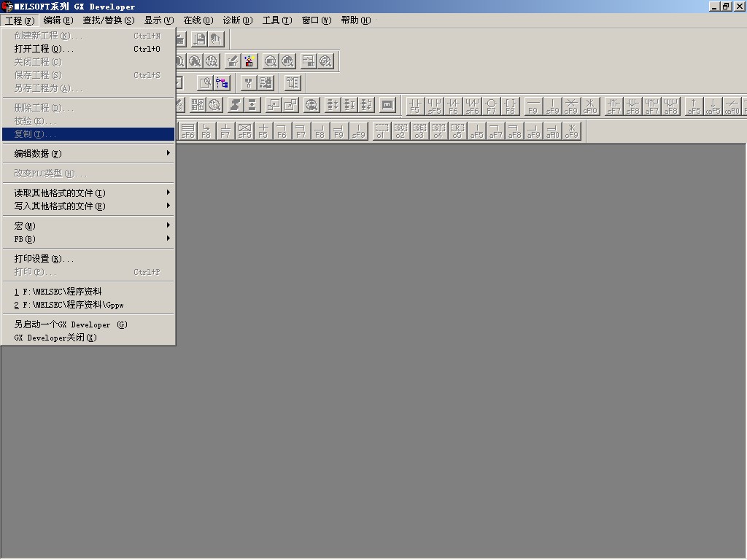Click the colorful wizard icon in toolbar
The height and width of the screenshot is (560, 747).
click(249, 61)
